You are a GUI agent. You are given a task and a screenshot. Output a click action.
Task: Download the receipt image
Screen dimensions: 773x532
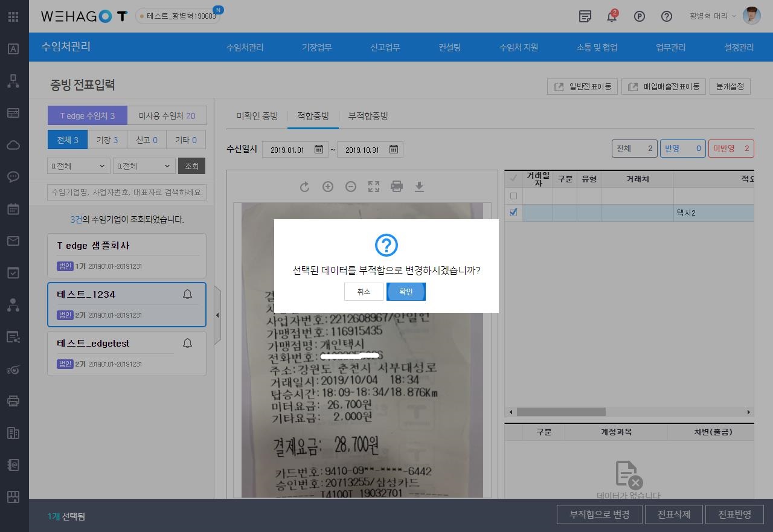click(x=419, y=187)
